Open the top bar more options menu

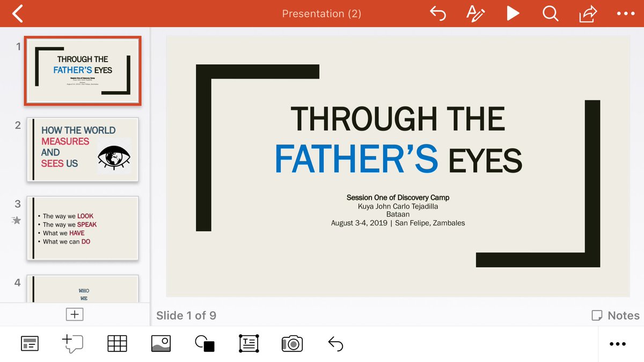click(626, 14)
